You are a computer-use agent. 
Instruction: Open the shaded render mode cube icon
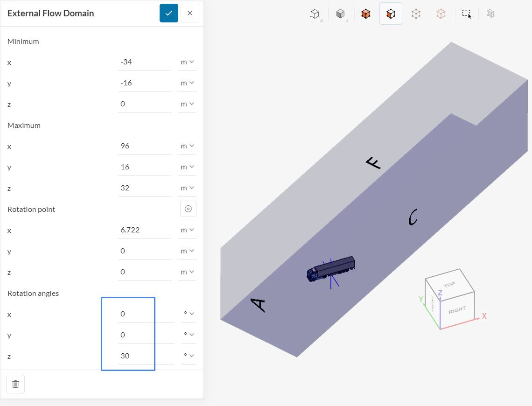click(341, 14)
